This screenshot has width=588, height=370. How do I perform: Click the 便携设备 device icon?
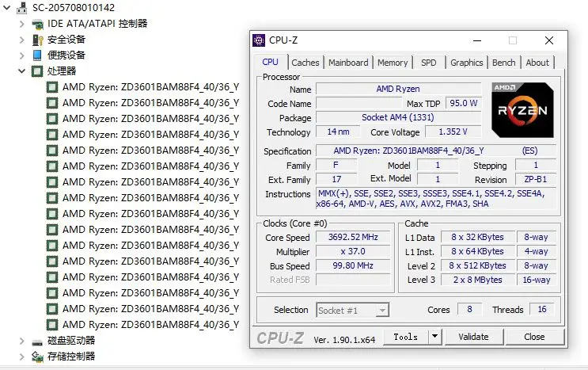coord(37,55)
